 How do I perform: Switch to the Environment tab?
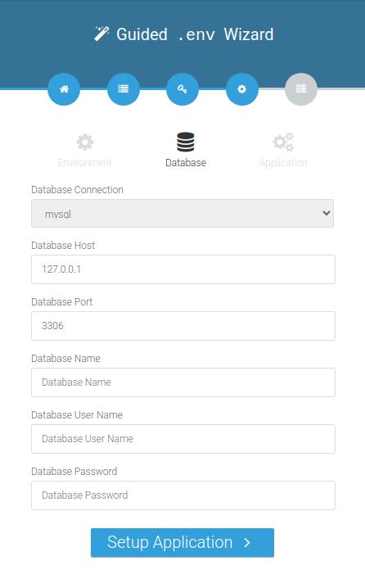pyautogui.click(x=84, y=150)
